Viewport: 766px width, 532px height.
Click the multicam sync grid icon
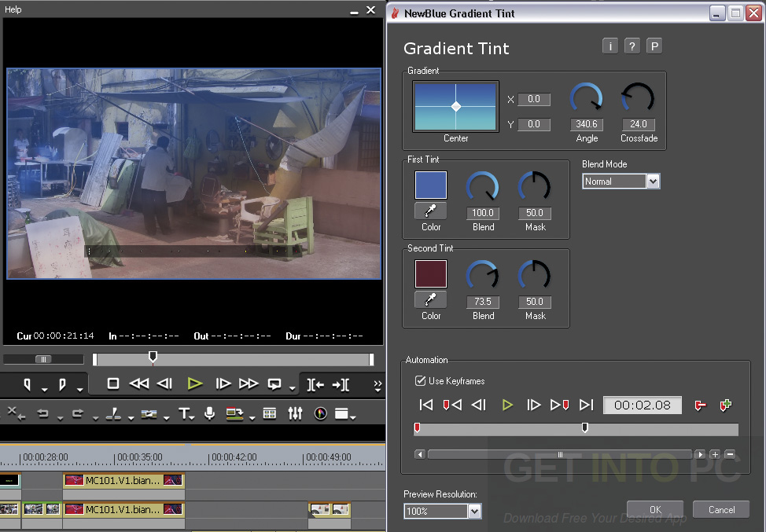click(269, 414)
